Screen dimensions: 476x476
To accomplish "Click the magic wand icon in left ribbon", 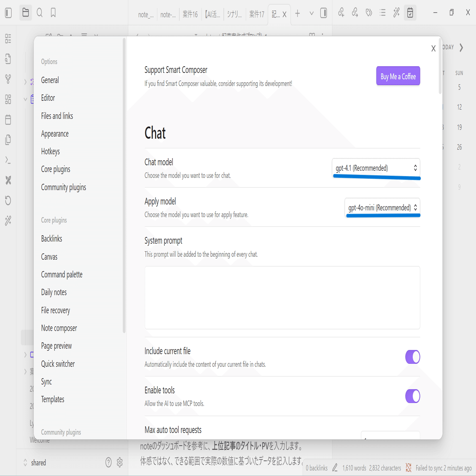I will [x=8, y=221].
